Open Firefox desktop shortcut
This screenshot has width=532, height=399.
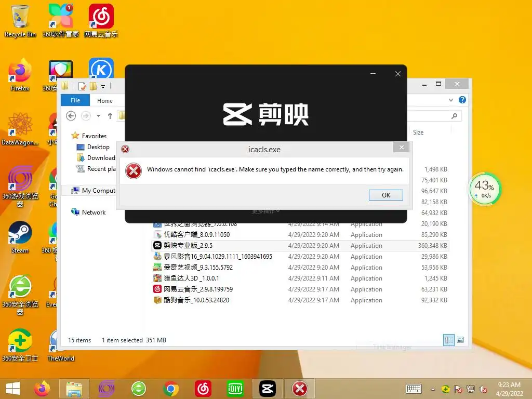[20, 75]
